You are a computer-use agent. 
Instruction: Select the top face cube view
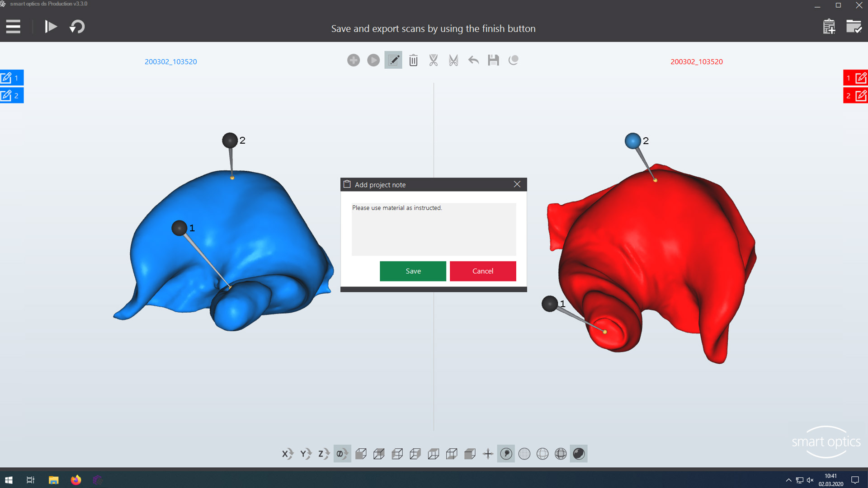470,454
